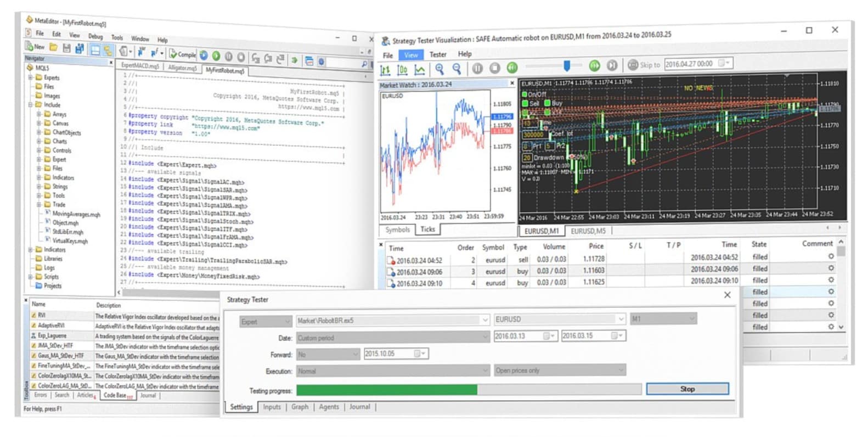Viewport: 868px width, 437px height.
Task: Adjust the visualization speed slider handle
Action: 567,66
